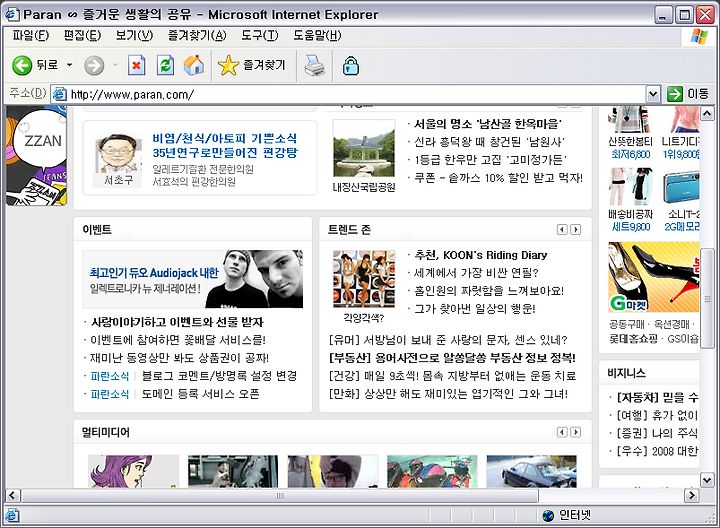Open Back button history dropdown arrow
This screenshot has height=528, width=720.
point(69,65)
